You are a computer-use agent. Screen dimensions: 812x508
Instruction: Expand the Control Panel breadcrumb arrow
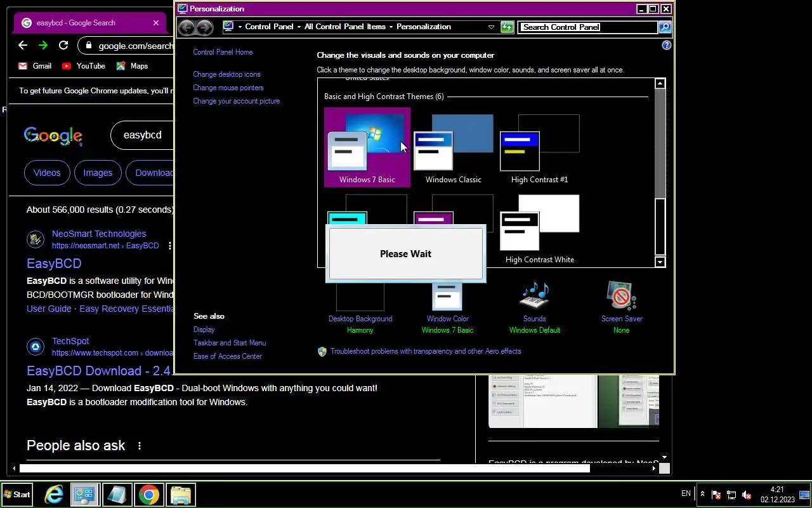(x=299, y=27)
